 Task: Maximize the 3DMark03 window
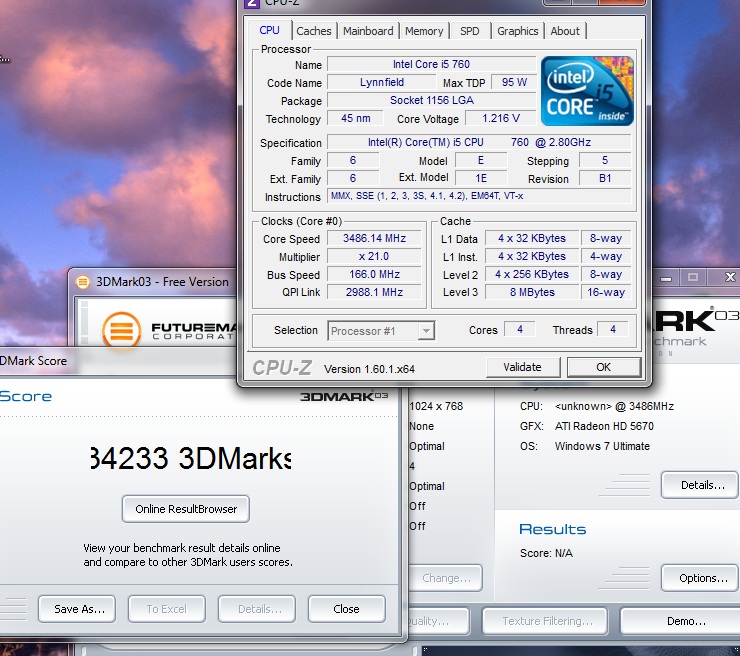tap(692, 277)
